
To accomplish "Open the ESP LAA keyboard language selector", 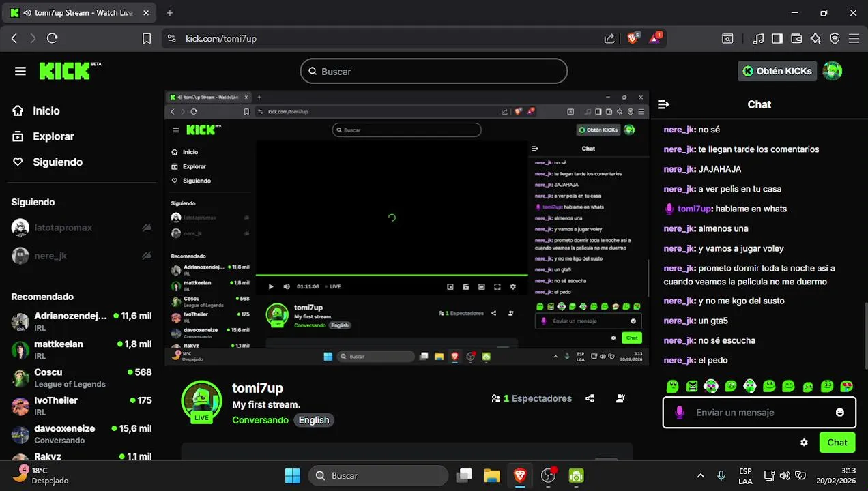I will click(745, 475).
